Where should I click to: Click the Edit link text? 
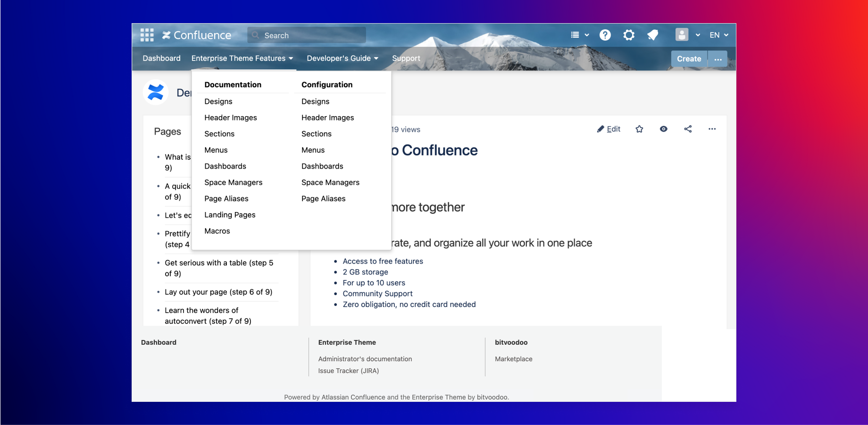[614, 129]
